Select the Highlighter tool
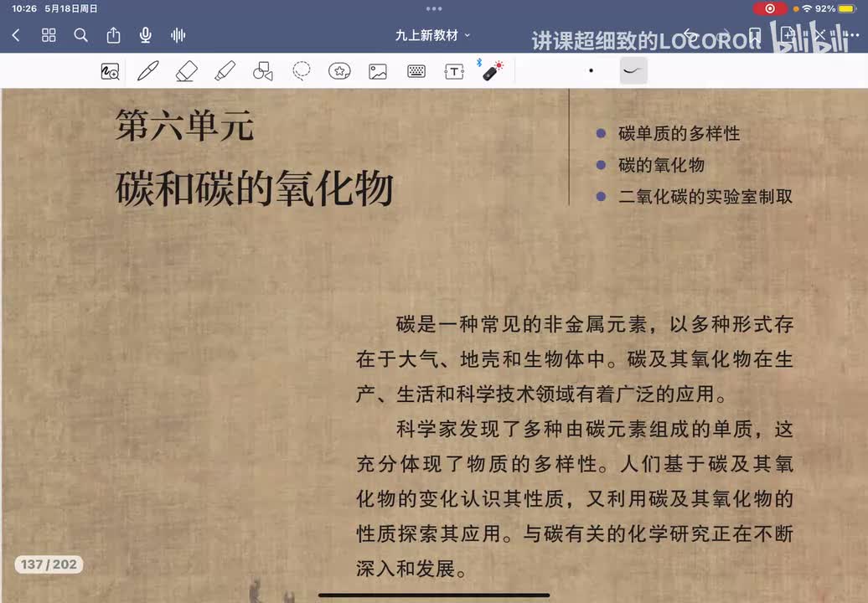868x603 pixels. pyautogui.click(x=225, y=71)
